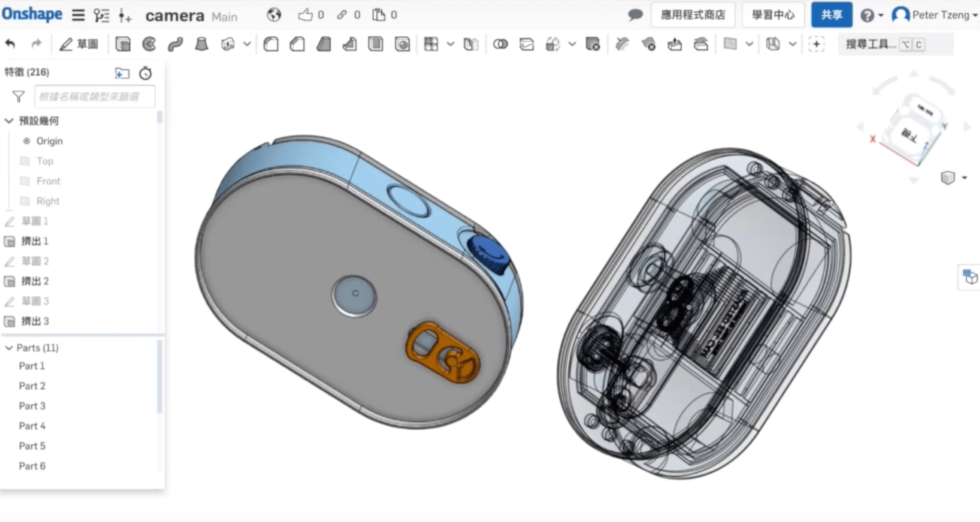Expand the pattern tool dropdown arrow

(451, 44)
